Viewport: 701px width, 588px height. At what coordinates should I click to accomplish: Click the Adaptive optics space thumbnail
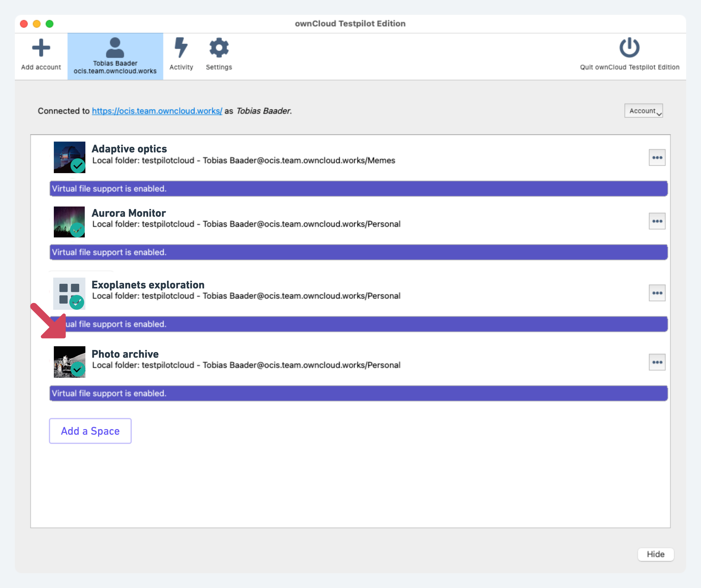tap(69, 157)
